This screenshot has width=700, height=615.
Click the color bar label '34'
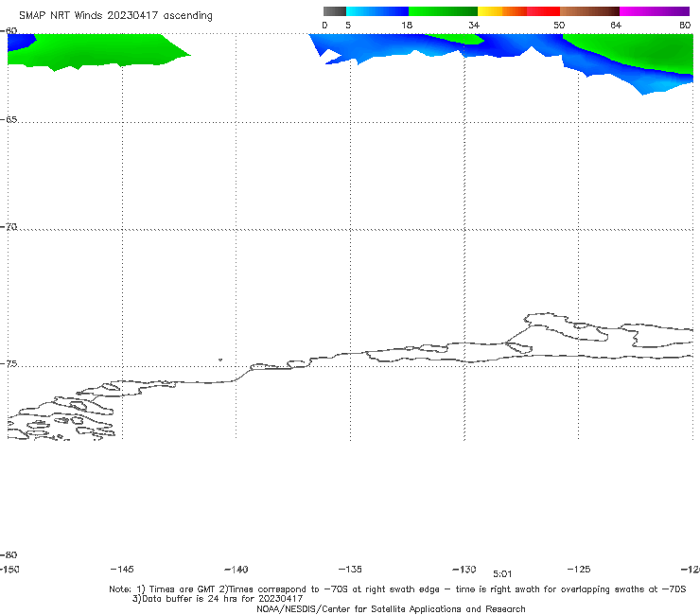[x=474, y=25]
